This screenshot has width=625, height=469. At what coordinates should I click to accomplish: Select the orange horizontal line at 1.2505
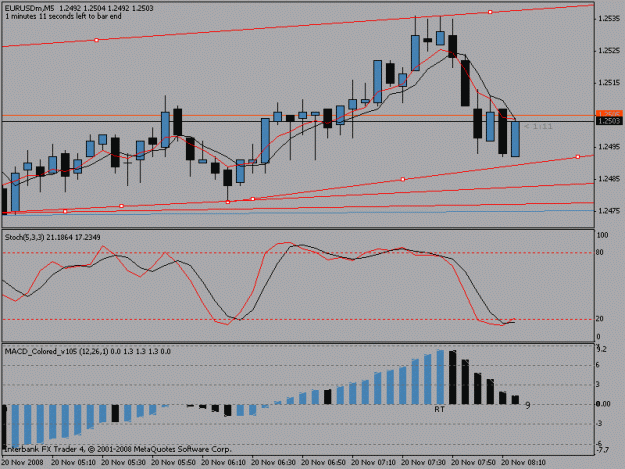(x=298, y=116)
